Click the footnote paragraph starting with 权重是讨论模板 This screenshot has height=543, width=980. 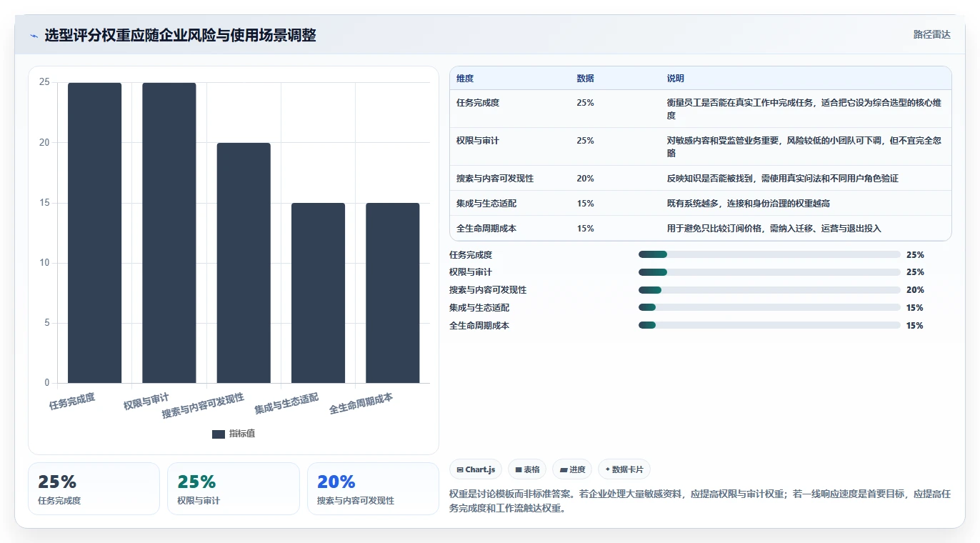coord(700,502)
